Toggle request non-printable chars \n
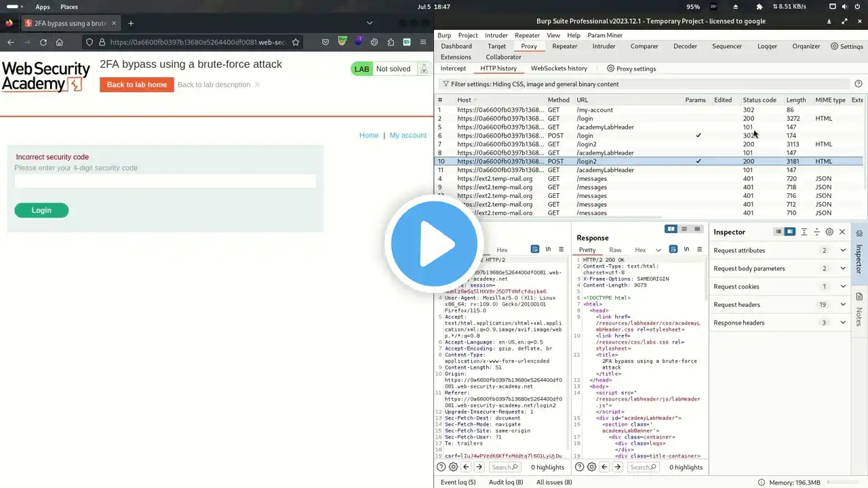Viewport: 868px width, 488px height. pyautogui.click(x=548, y=249)
